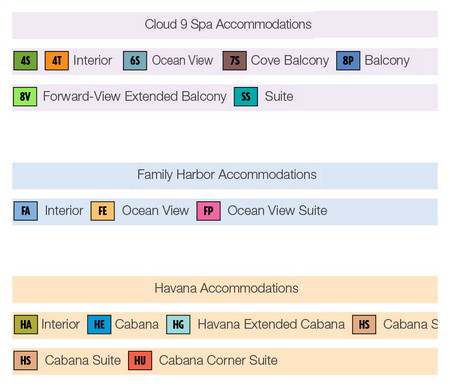Screen dimensions: 450x386
Task: Select the brown 7S Cove Balcony badge
Action: pyautogui.click(x=235, y=61)
